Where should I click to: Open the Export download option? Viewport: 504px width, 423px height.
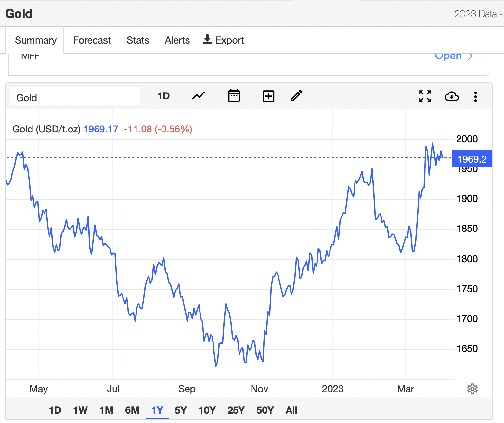[x=223, y=40]
